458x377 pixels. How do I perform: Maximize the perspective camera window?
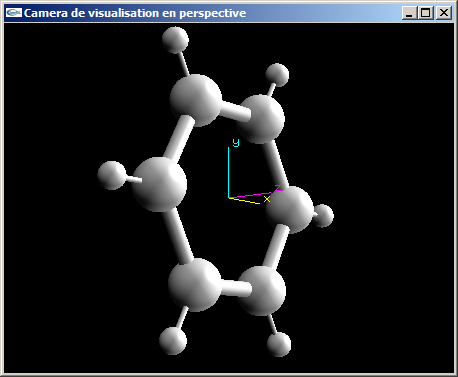point(426,13)
